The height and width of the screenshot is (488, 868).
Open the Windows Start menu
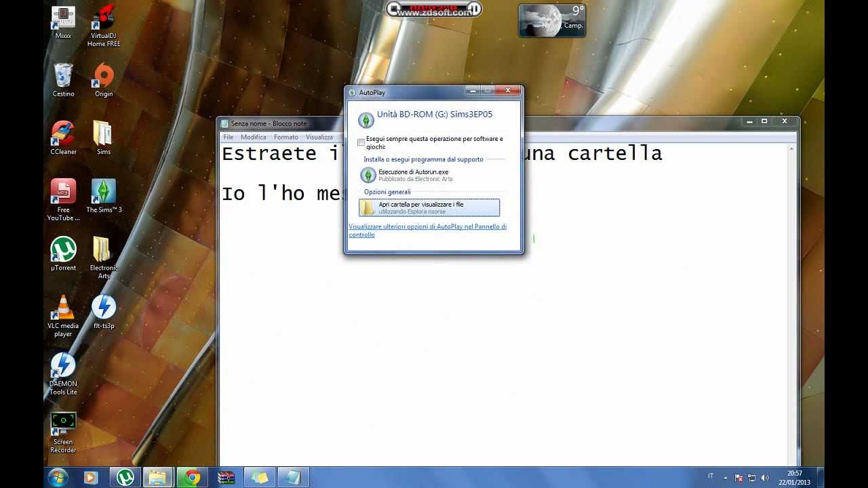[x=58, y=477]
